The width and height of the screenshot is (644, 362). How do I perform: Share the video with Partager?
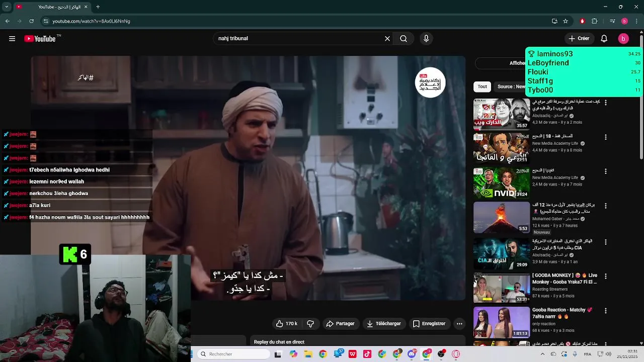340,324
